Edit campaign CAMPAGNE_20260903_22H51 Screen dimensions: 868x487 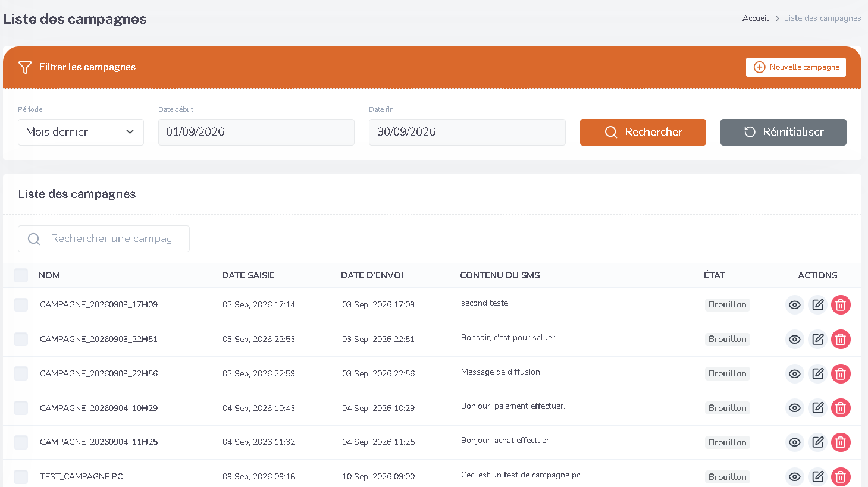(x=818, y=340)
